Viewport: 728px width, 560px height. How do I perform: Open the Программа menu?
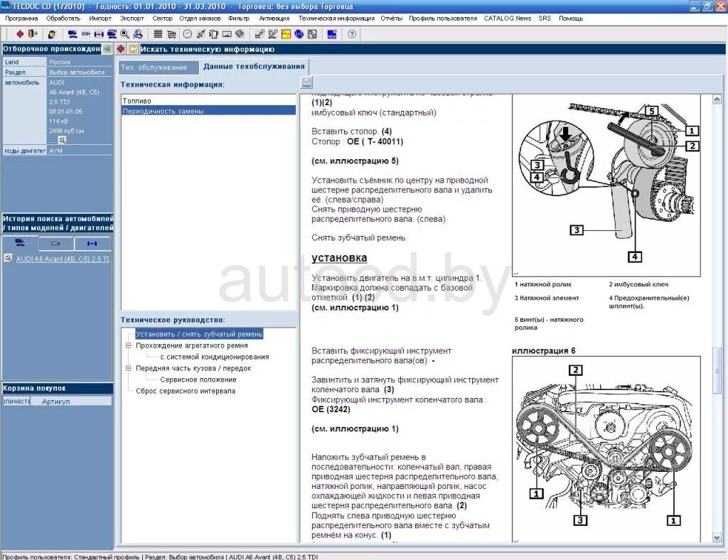click(21, 18)
